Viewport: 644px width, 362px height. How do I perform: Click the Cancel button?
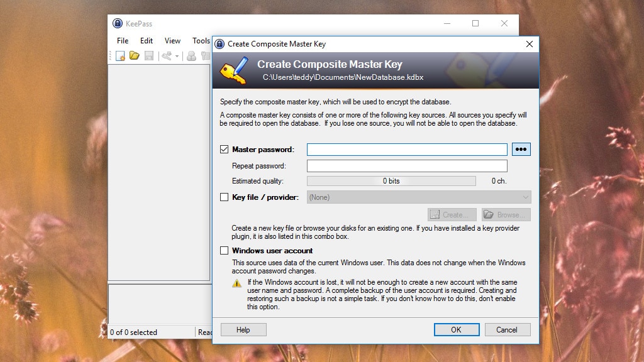coord(508,329)
